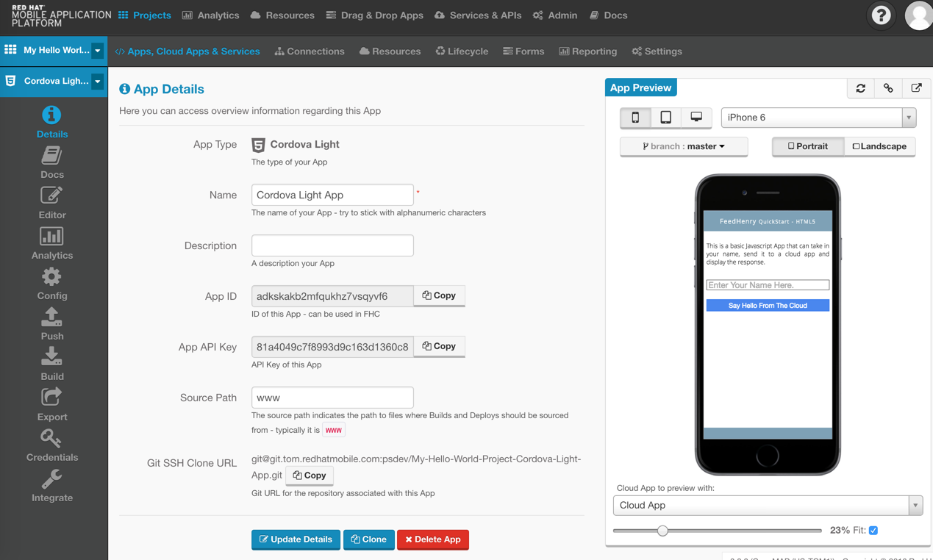Open the Services & APIs menu
933x560 pixels.
(478, 15)
